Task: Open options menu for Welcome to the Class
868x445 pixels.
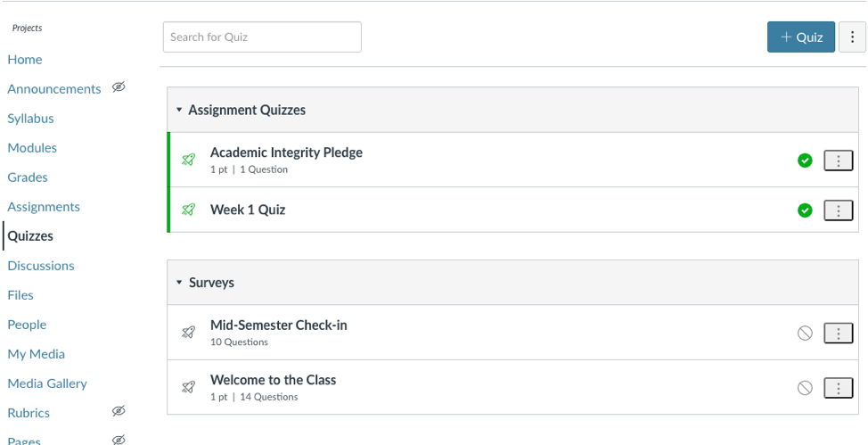Action: (838, 388)
